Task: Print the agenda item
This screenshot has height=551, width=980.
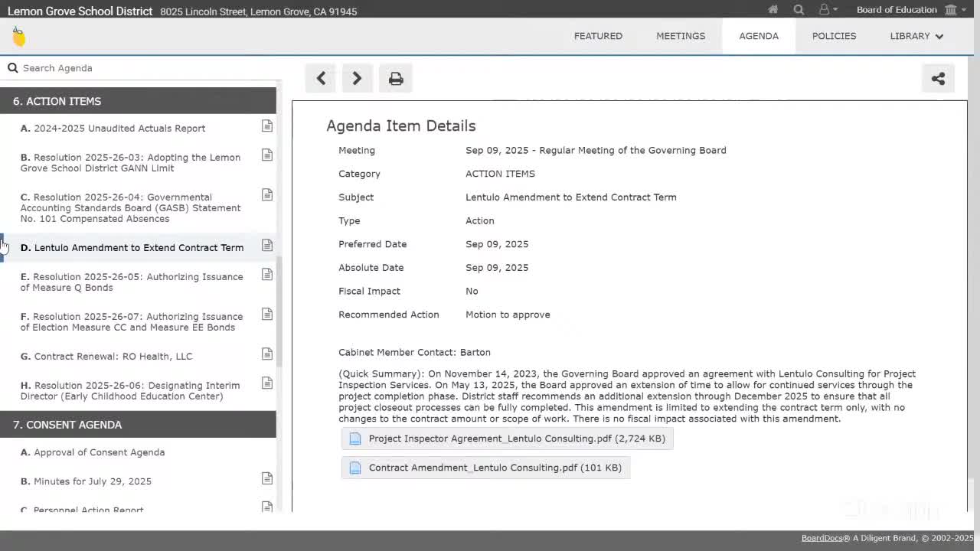Action: 396,78
